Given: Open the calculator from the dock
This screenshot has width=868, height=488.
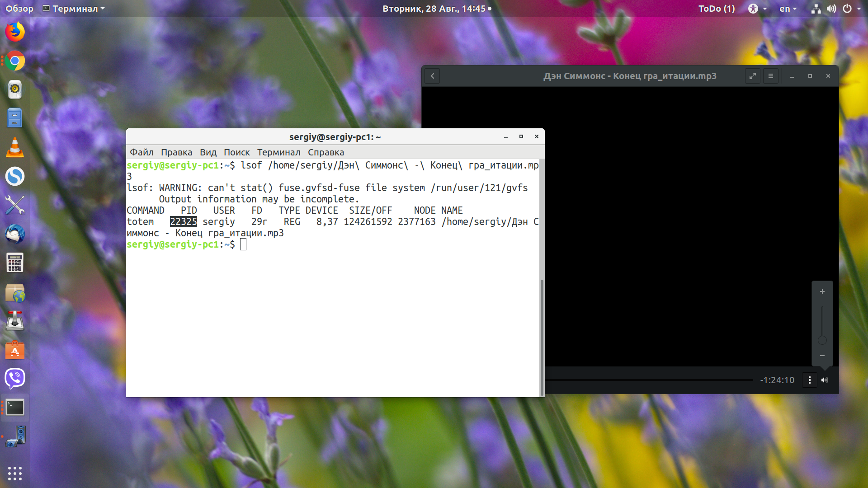Looking at the screenshot, I should (15, 263).
